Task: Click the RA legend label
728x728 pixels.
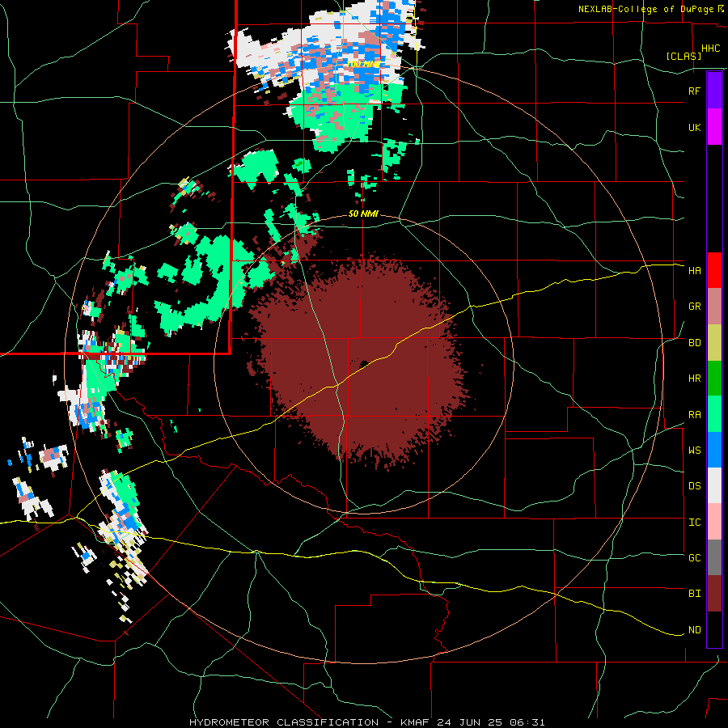Action: point(694,415)
